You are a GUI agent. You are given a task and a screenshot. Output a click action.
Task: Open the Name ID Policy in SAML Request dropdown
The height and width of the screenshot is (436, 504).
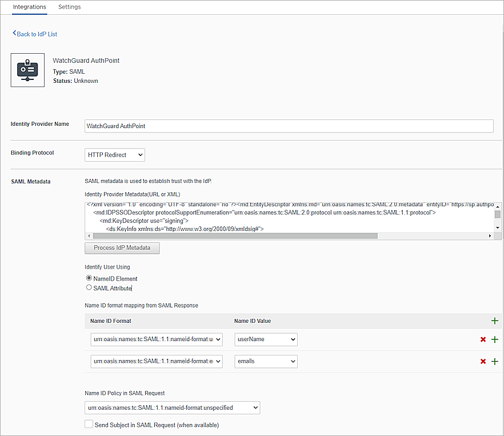[x=171, y=407]
